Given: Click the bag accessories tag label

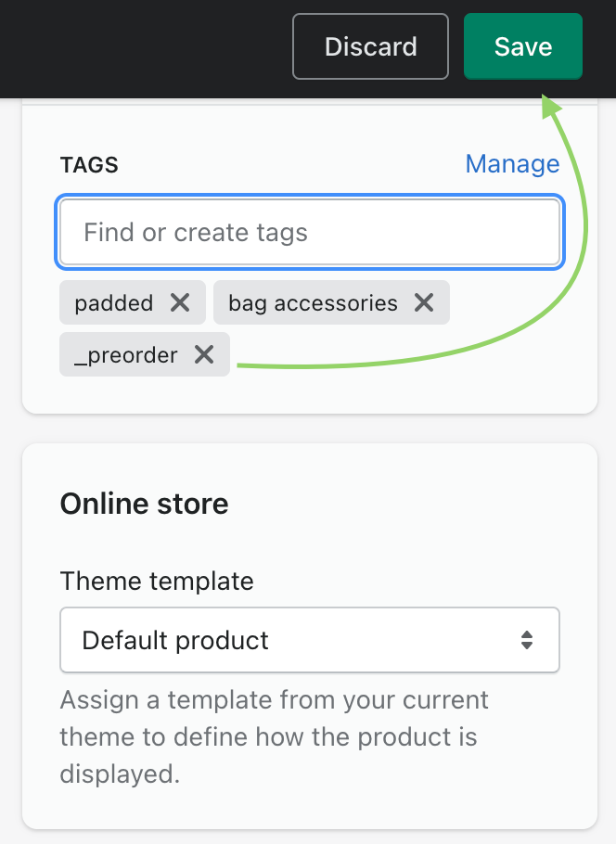Looking at the screenshot, I should (313, 302).
